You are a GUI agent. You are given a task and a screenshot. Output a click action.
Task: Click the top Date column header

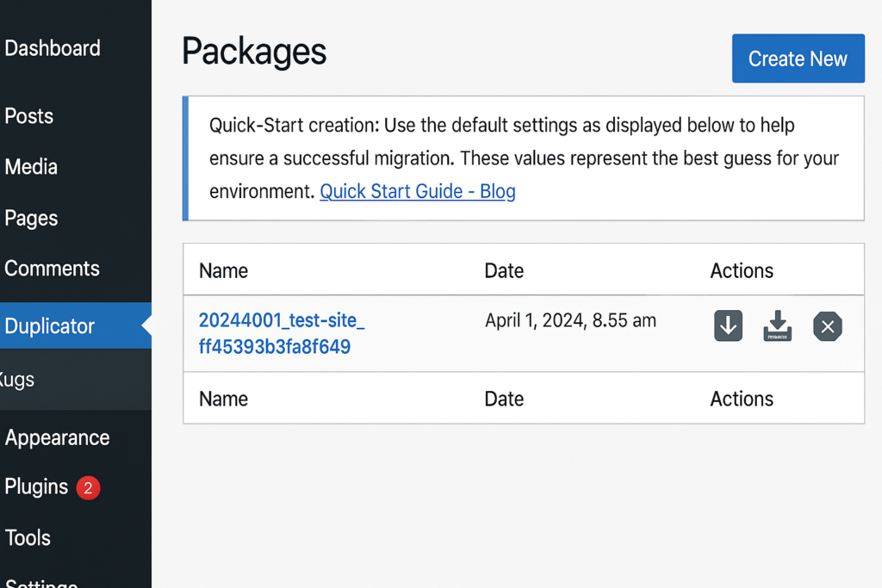(x=504, y=270)
